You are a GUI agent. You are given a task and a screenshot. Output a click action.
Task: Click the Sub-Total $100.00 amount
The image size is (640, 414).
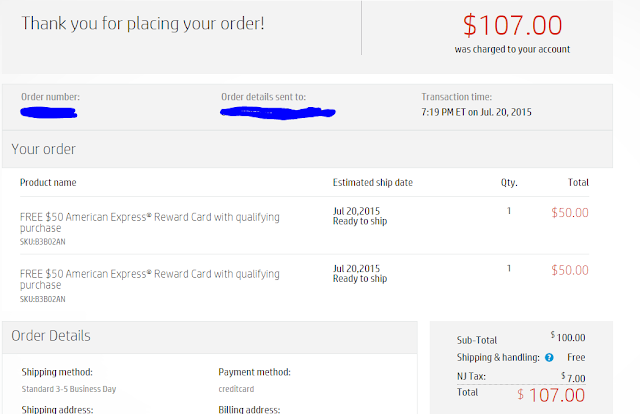coord(568,339)
